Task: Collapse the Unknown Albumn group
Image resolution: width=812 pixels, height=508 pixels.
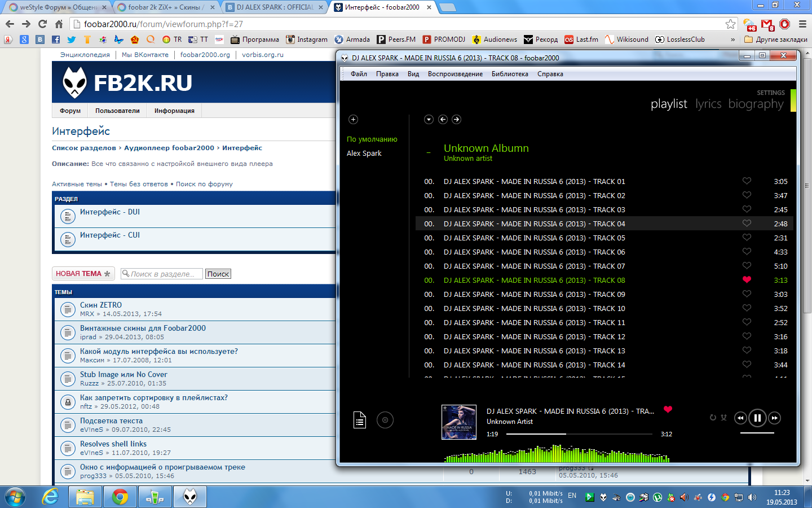Action: pos(429,153)
